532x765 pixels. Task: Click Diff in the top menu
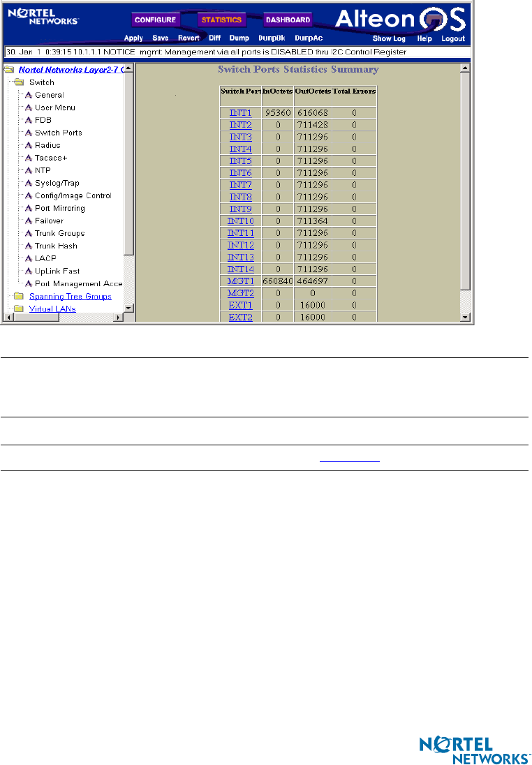click(x=215, y=38)
